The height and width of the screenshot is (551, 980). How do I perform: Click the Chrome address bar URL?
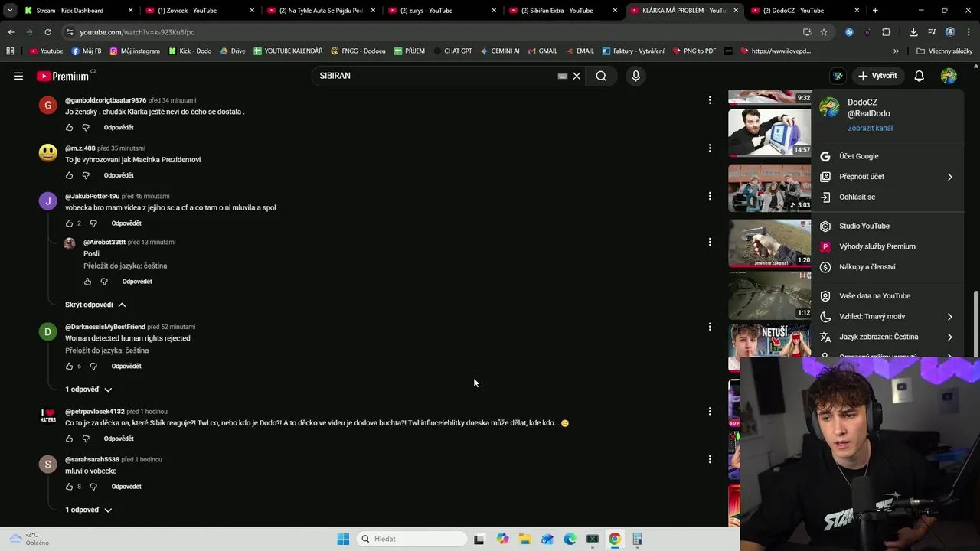pos(137,32)
